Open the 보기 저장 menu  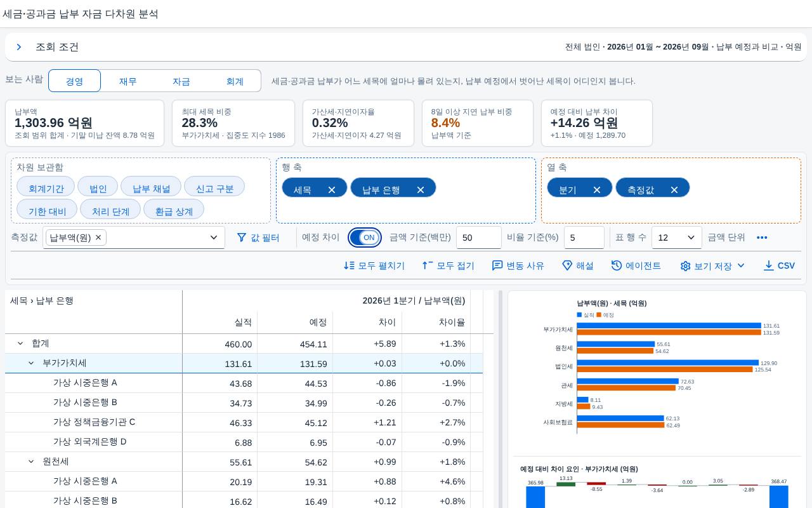(712, 265)
